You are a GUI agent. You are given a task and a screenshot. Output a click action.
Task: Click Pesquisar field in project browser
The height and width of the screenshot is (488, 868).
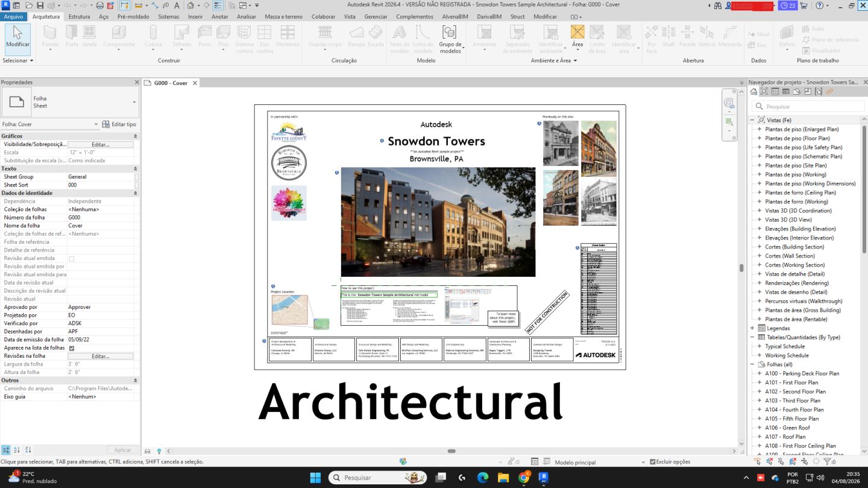[808, 107]
